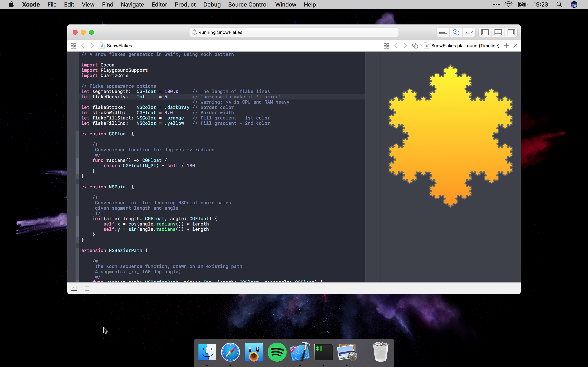Open the assistant editor related items grid
This screenshot has width=588, height=367.
coord(386,46)
